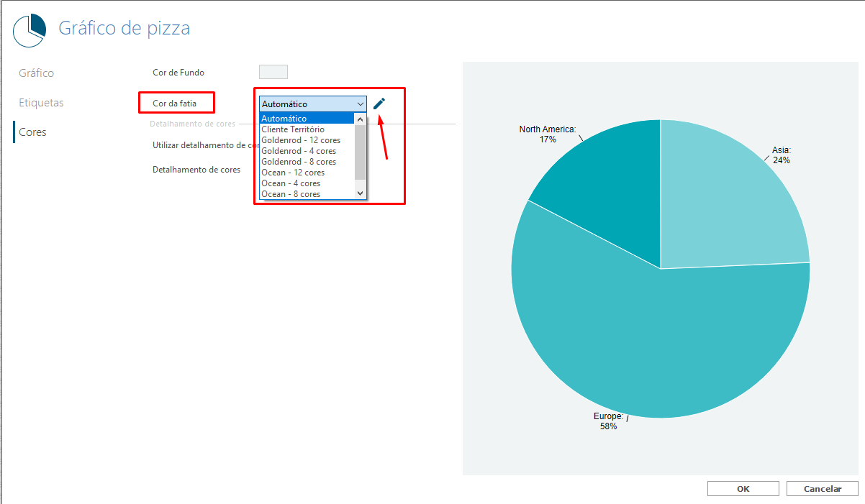Click the Europe pie slice
865x504 pixels.
coord(662,338)
